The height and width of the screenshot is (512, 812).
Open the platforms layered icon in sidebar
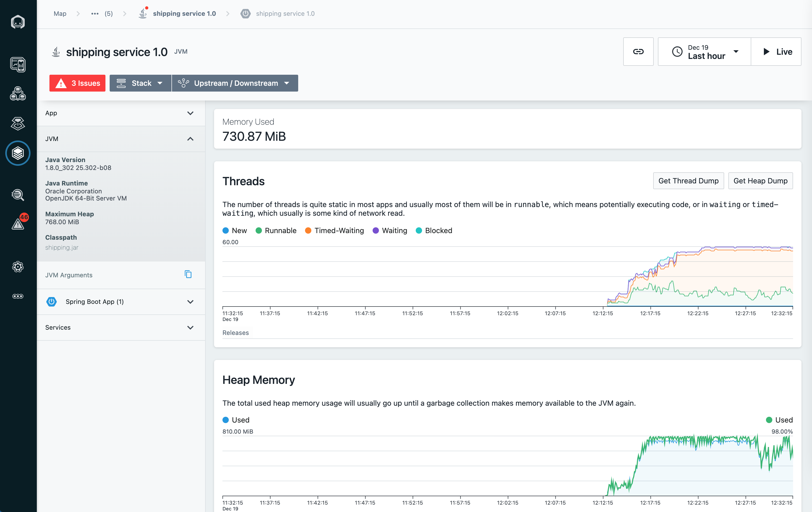coord(18,124)
